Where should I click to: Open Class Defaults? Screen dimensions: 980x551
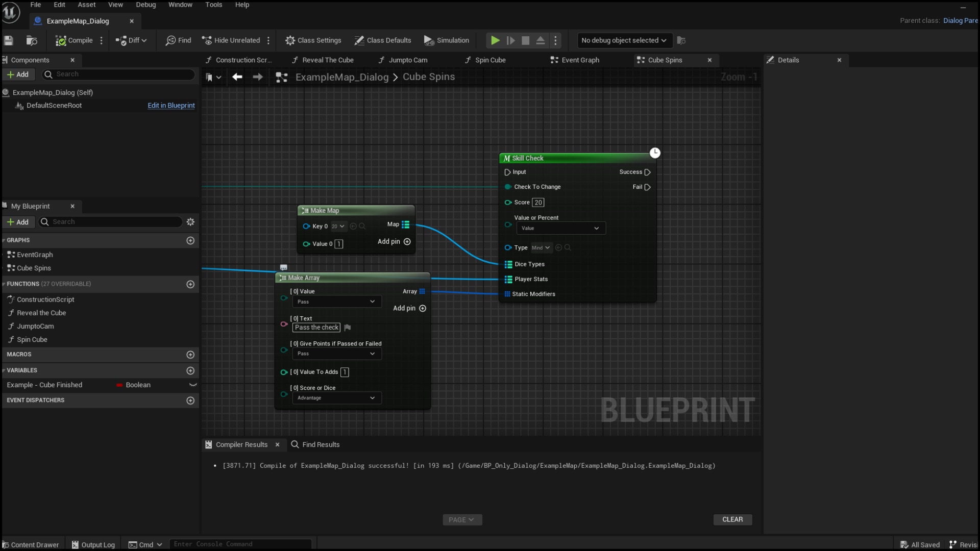(x=383, y=40)
